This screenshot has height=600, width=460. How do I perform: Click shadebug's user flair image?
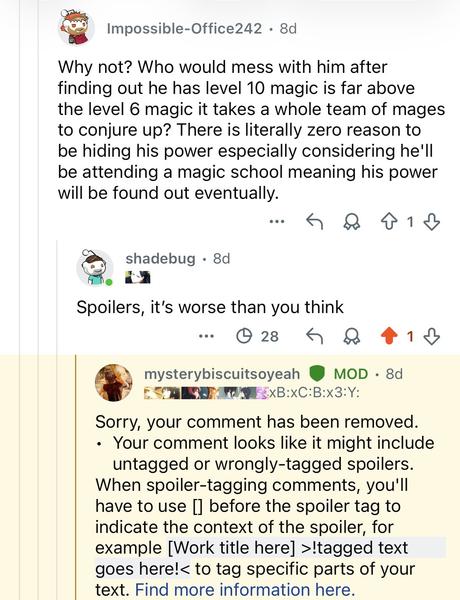click(x=138, y=277)
